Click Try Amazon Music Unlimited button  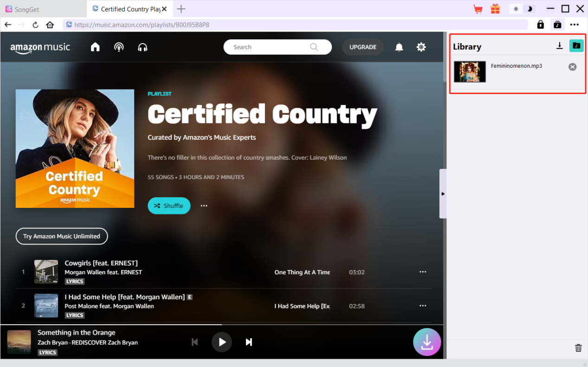tap(62, 236)
